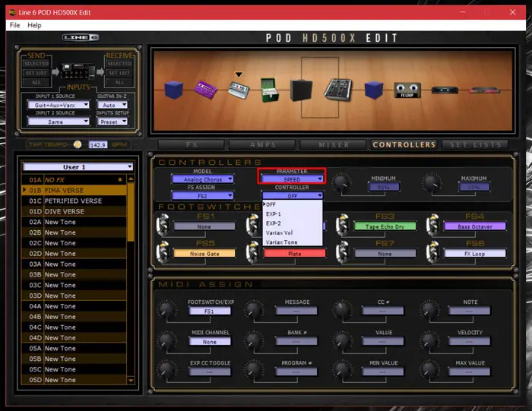Screen dimensions: 532x411
Task: Switch to the MIXER tab
Action: (x=333, y=145)
